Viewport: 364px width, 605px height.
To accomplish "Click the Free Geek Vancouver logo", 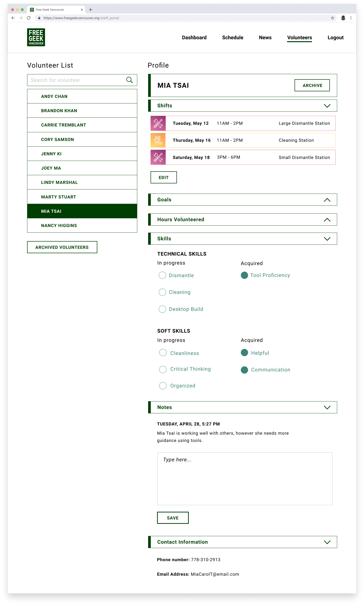I will 36,37.
